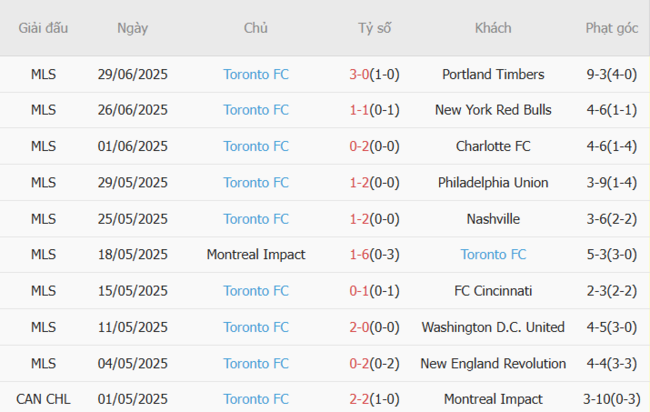Click away team Toronto FC in 18/05/2025 row
The image size is (650, 412).
(493, 255)
